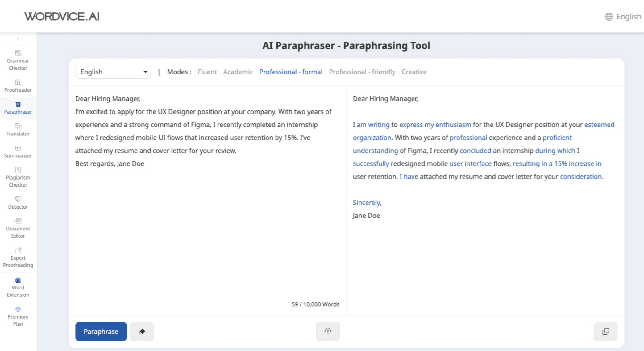Click inside the input text area
644x351 pixels.
(207, 231)
